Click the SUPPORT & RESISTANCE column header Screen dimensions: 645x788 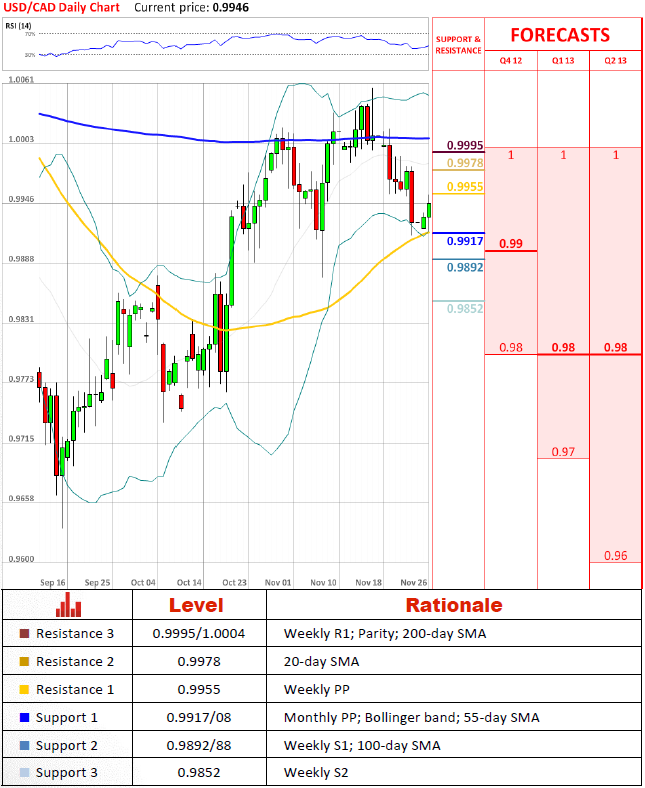(x=458, y=45)
